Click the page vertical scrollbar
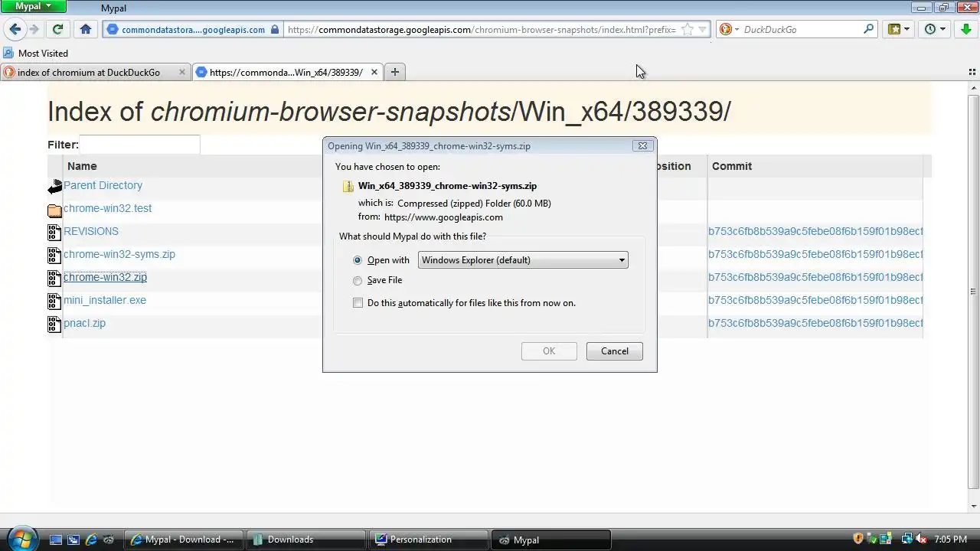 (x=973, y=291)
